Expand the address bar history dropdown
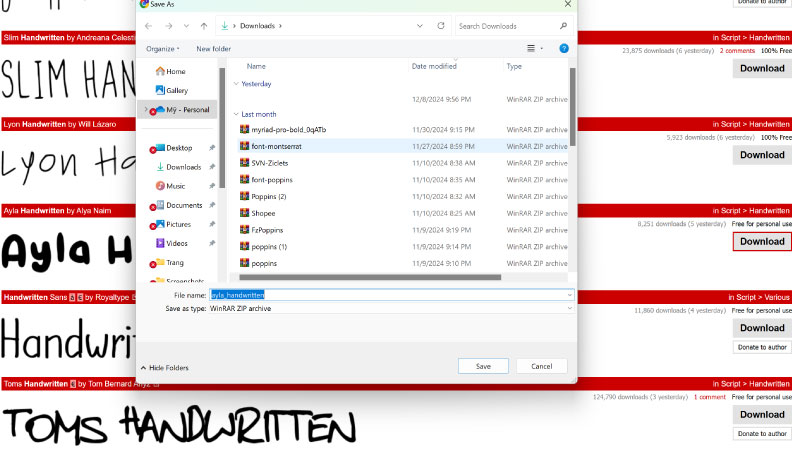 point(419,26)
